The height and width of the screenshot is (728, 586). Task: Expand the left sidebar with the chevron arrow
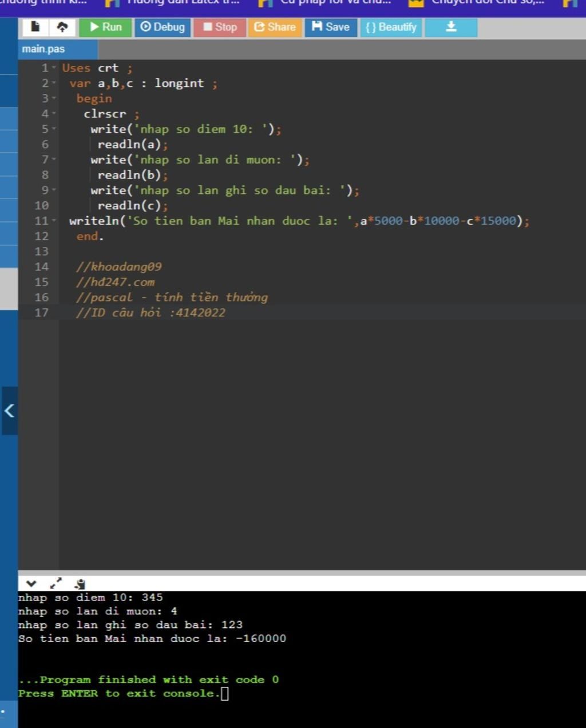click(9, 410)
